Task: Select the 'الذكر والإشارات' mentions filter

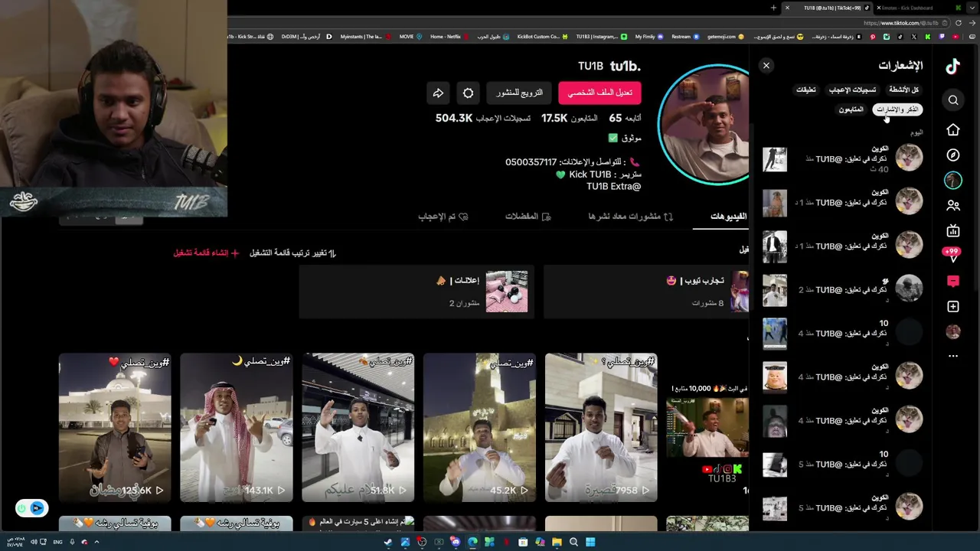Action: [x=897, y=109]
